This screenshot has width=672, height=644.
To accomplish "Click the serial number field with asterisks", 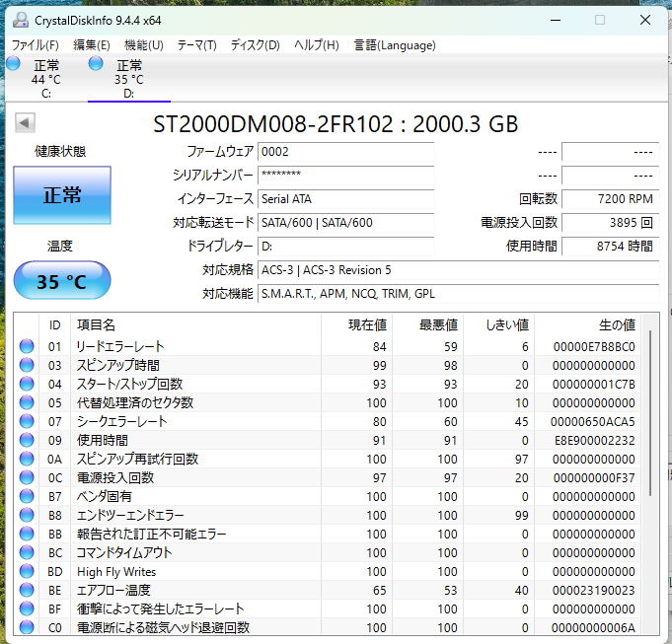I will pos(345,176).
